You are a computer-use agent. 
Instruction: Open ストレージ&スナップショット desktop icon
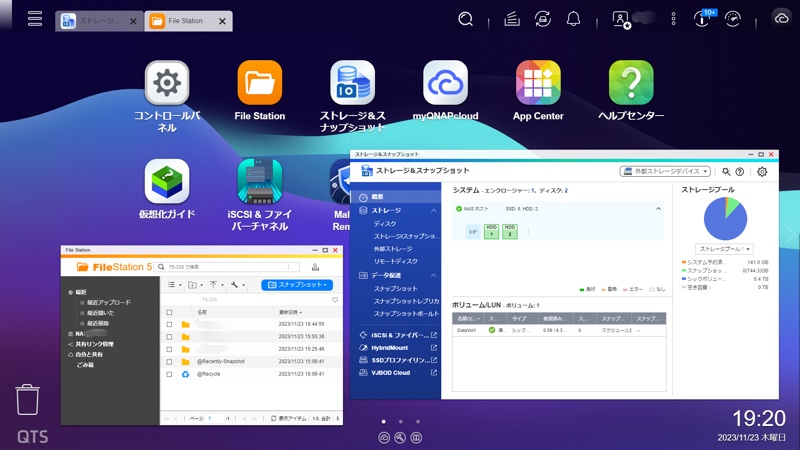[x=353, y=83]
